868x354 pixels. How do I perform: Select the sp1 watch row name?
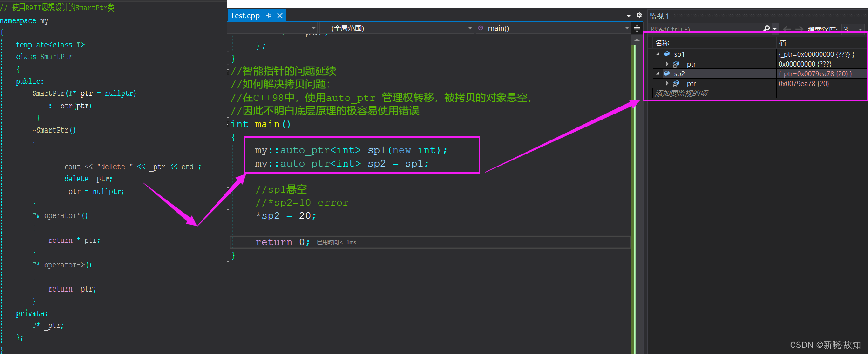(679, 54)
